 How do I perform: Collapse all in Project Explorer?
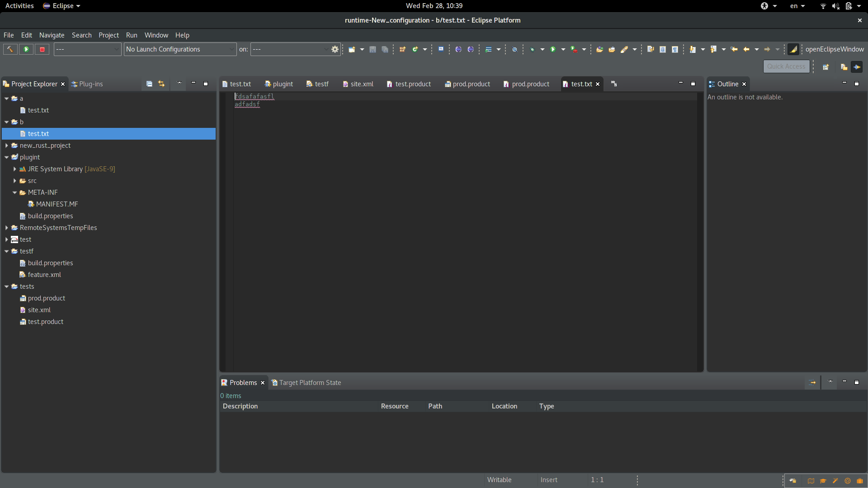[x=149, y=84]
